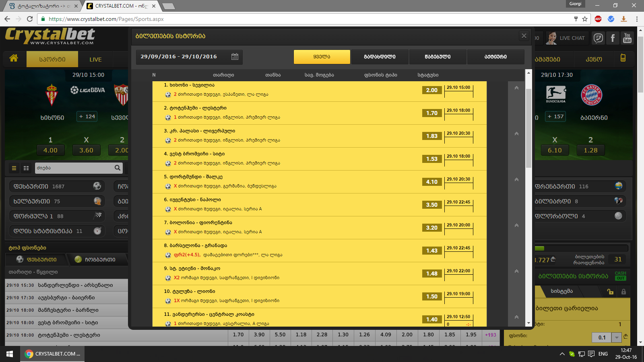Image resolution: width=644 pixels, height=362 pixels.
Task: Pick the 3.60 draw odds
Action: pos(86,150)
